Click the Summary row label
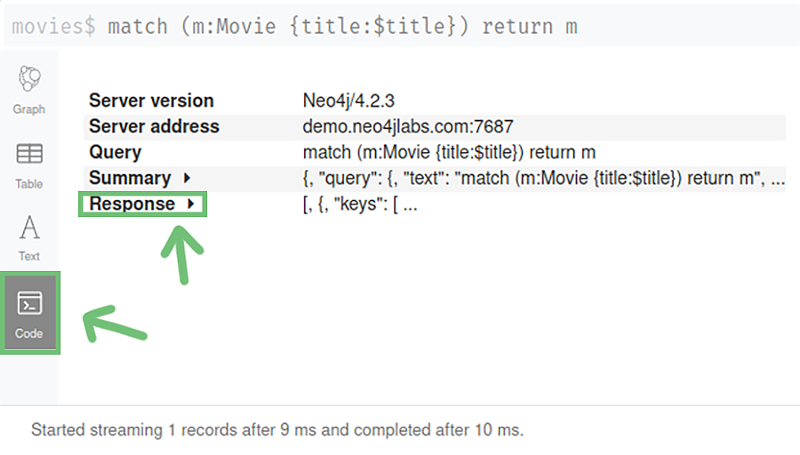The height and width of the screenshot is (455, 800). click(x=130, y=178)
